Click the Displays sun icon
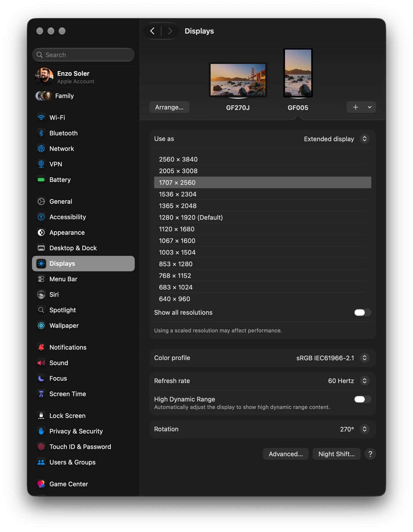Screen dimensions: 413x532 point(41,264)
